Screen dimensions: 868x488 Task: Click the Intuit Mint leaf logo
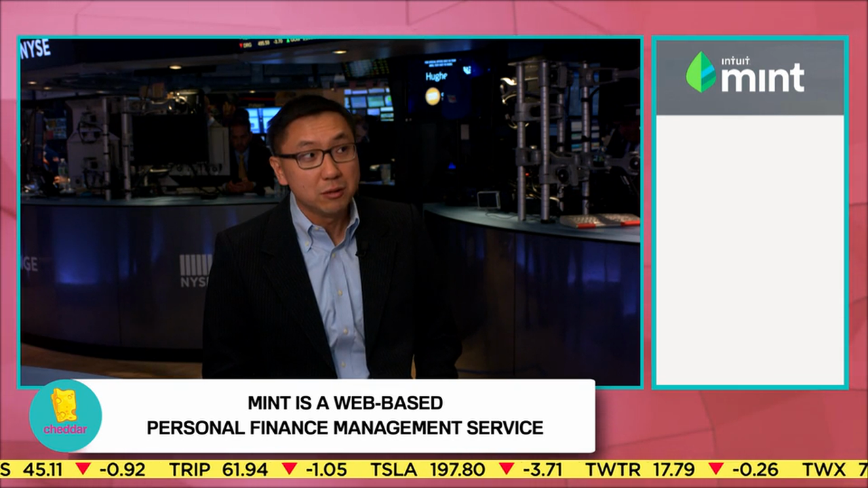click(x=701, y=72)
